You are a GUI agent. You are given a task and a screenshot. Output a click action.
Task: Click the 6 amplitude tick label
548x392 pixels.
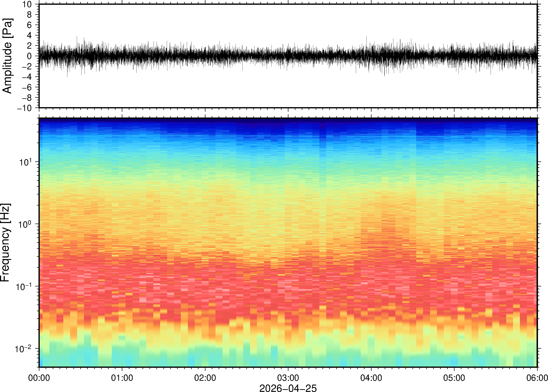pyautogui.click(x=30, y=25)
